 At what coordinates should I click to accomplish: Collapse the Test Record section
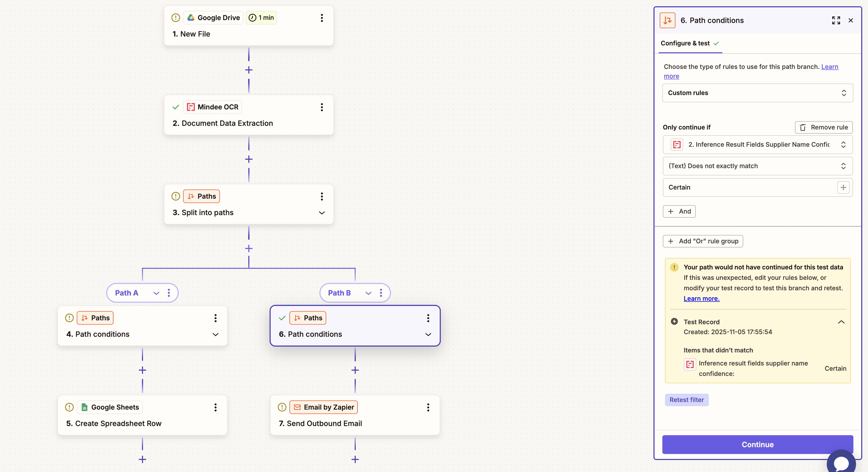[x=841, y=322]
